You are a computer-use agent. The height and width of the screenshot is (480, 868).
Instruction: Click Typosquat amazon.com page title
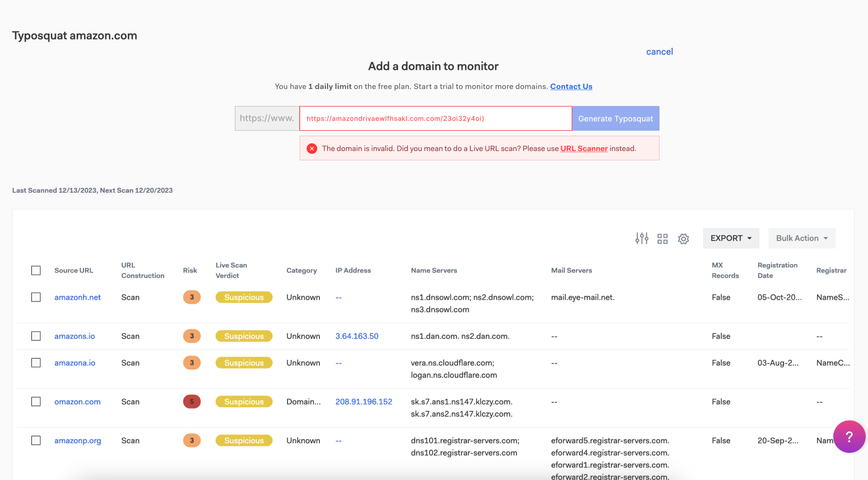tap(75, 36)
